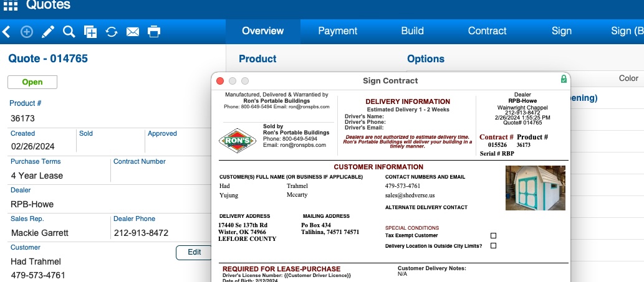
Task: Open the app grid menu icon
Action: [x=11, y=6]
